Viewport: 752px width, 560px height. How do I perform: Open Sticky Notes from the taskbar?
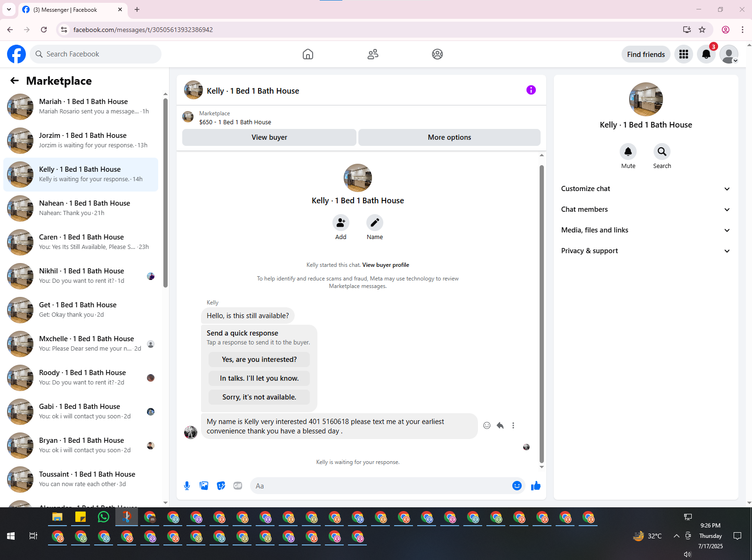[x=81, y=517]
